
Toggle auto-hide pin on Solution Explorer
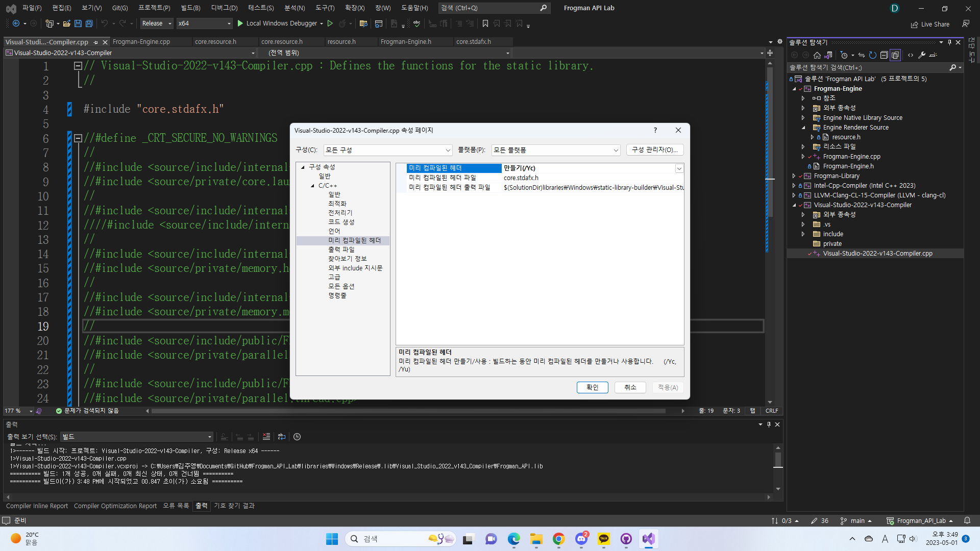pyautogui.click(x=949, y=42)
